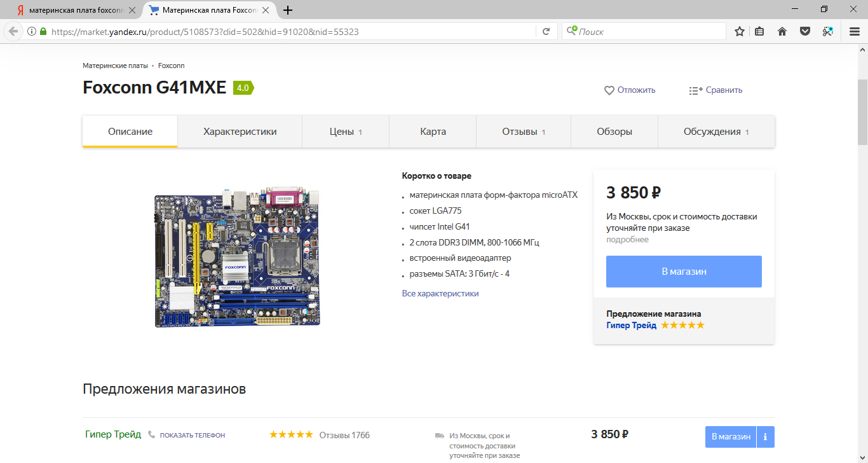Click small 'В магазин' button in offer row
Screen dimensions: 868x463
[x=731, y=437]
